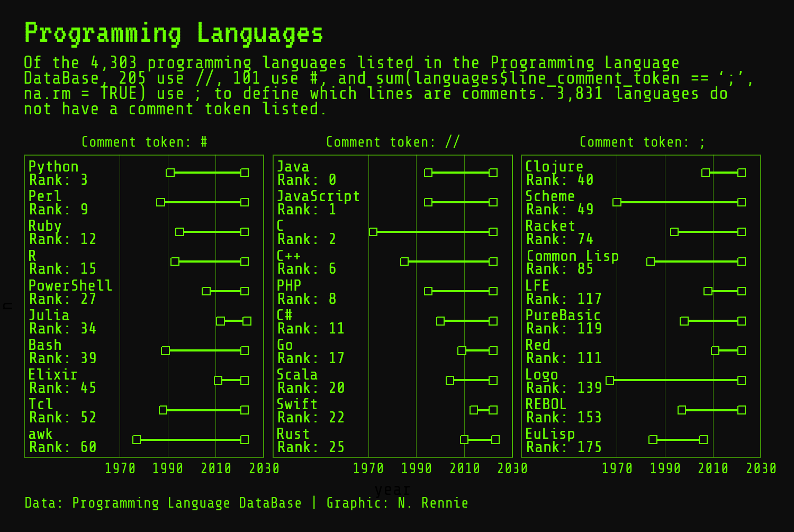Click the "Logo Rank: 139" label
The height and width of the screenshot is (532, 794).
click(564, 381)
